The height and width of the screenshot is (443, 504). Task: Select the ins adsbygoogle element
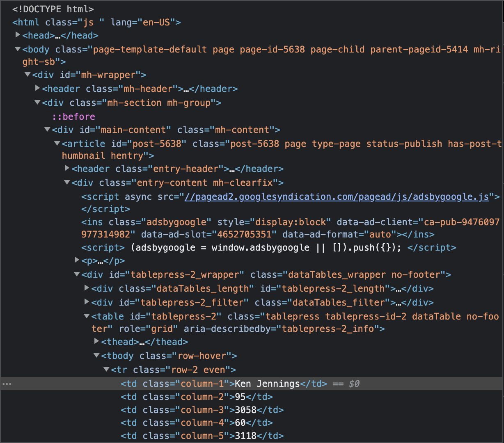click(290, 228)
